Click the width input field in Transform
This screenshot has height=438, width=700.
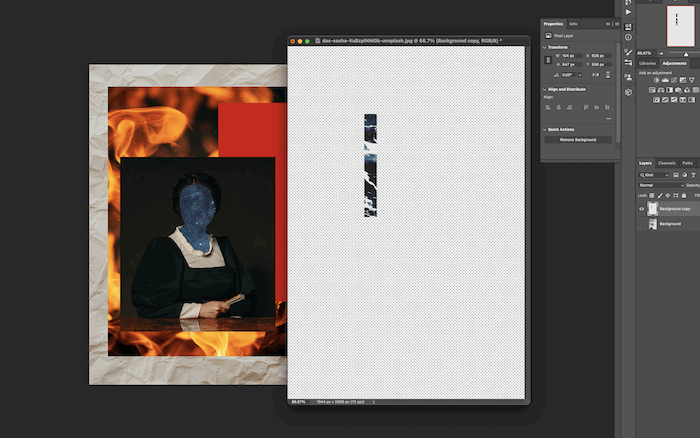tap(571, 56)
